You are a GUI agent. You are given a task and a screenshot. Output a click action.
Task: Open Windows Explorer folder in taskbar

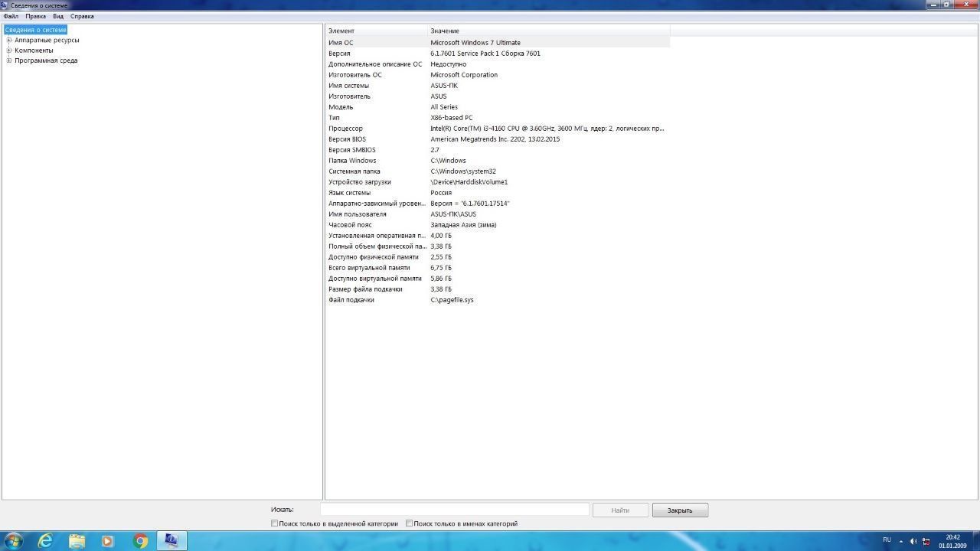[77, 541]
